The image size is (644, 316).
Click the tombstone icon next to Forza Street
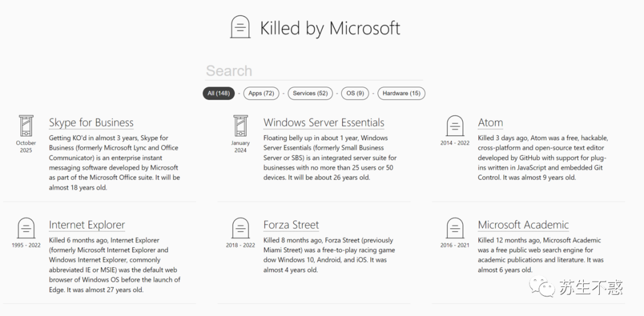pyautogui.click(x=240, y=228)
